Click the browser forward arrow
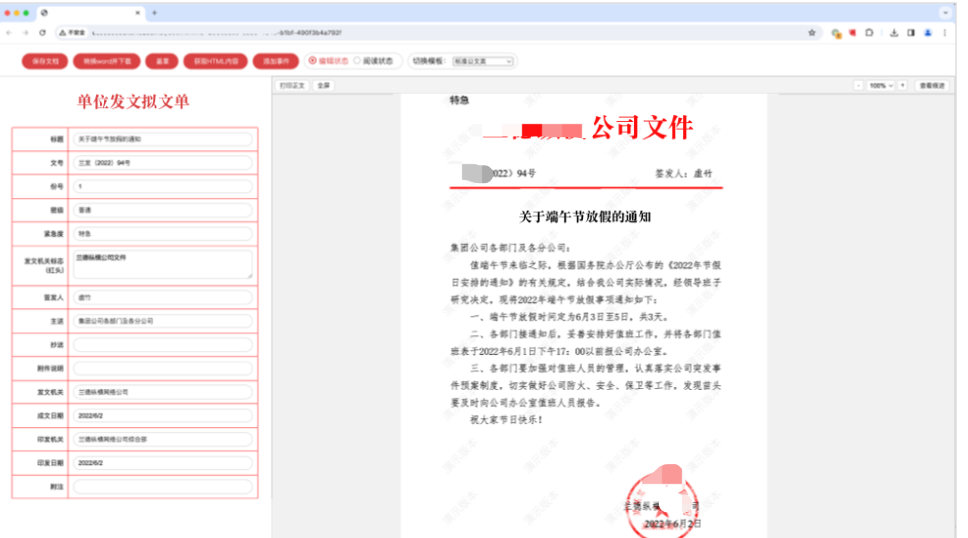Image resolution: width=968 pixels, height=538 pixels. click(x=25, y=33)
